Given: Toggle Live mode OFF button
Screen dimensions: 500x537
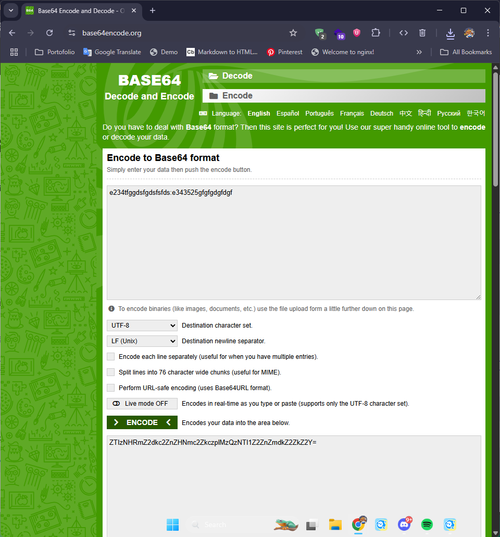Looking at the screenshot, I should coord(142,403).
